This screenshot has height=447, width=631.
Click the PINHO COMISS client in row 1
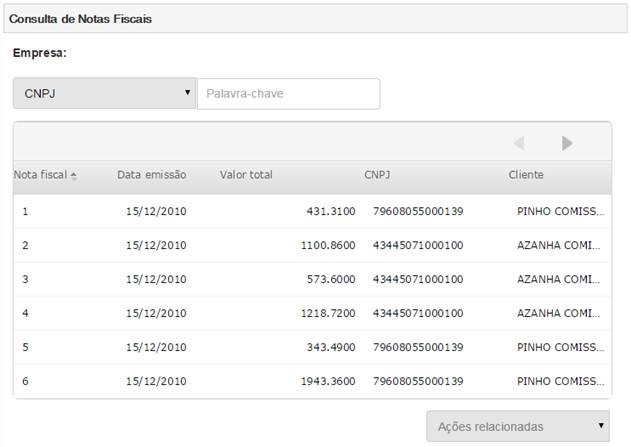561,212
